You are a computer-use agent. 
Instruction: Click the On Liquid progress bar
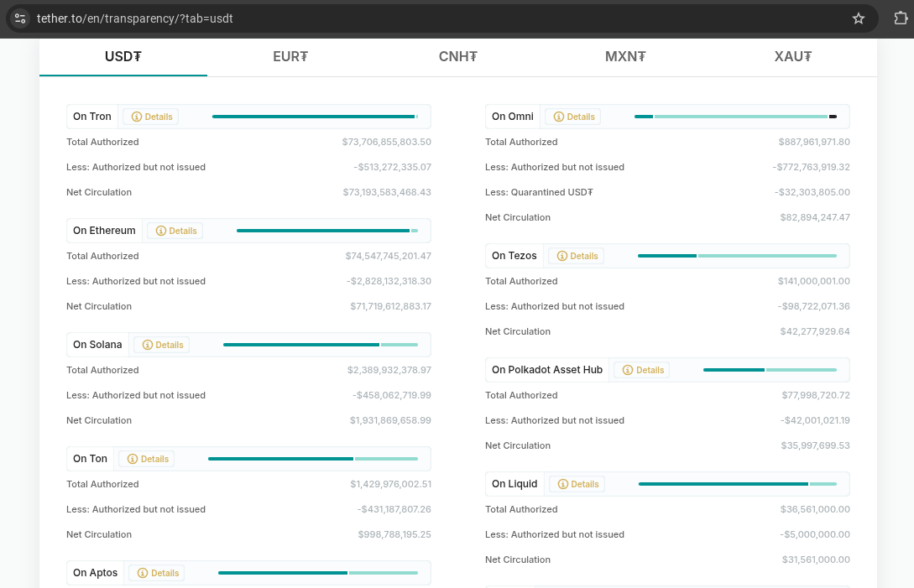[x=738, y=484]
